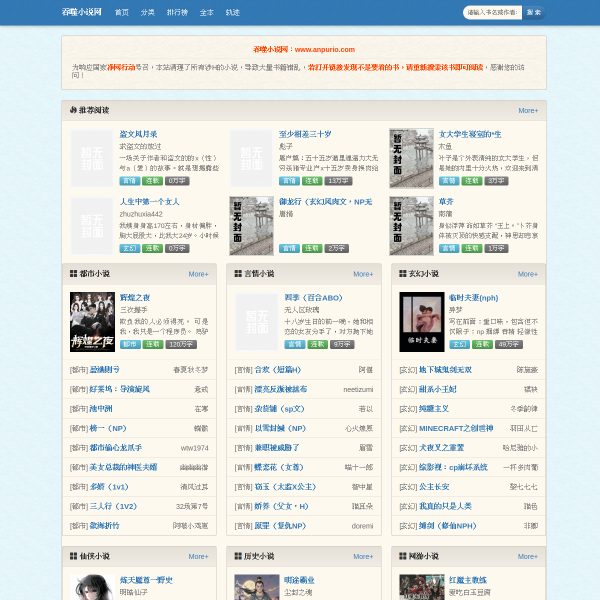
Task: Open the www.anpurio.com link in the notice
Action: [325, 49]
